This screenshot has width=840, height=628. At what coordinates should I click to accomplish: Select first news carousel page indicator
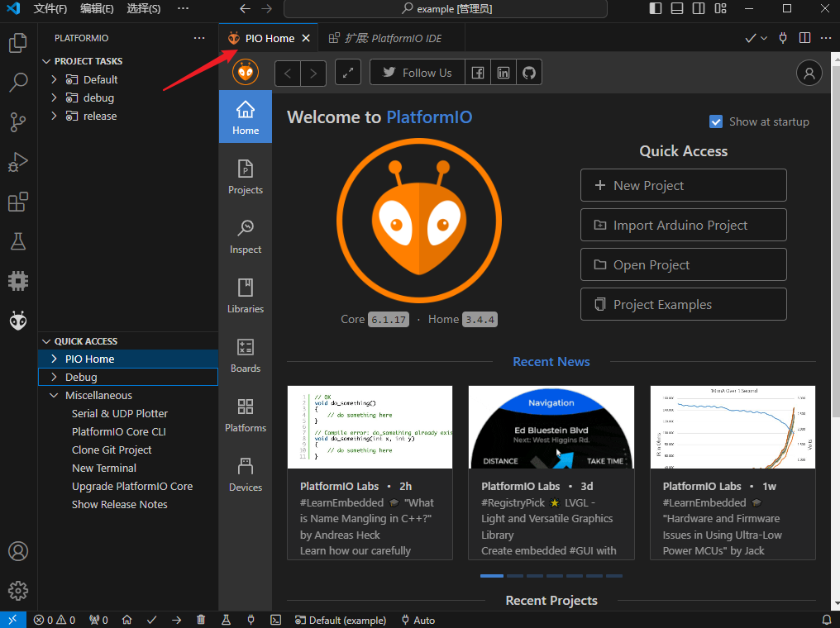pyautogui.click(x=491, y=576)
